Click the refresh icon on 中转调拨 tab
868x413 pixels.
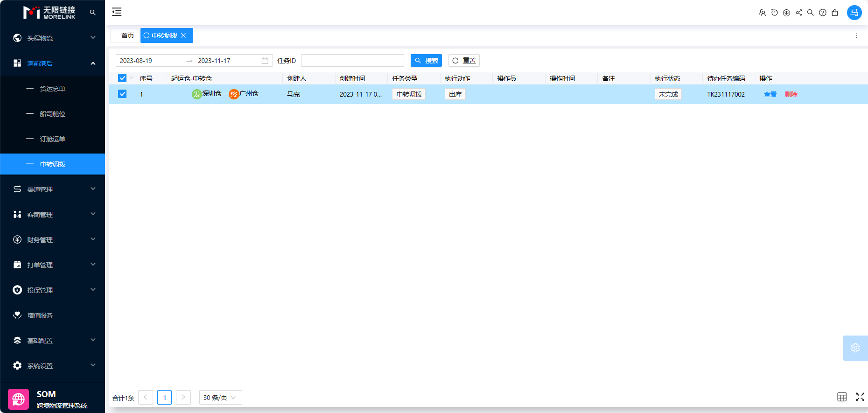[146, 35]
